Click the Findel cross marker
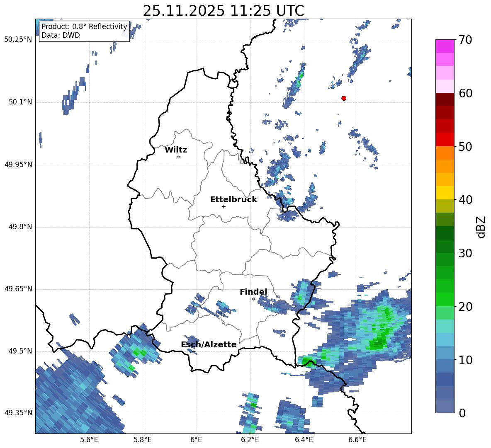 [253, 299]
